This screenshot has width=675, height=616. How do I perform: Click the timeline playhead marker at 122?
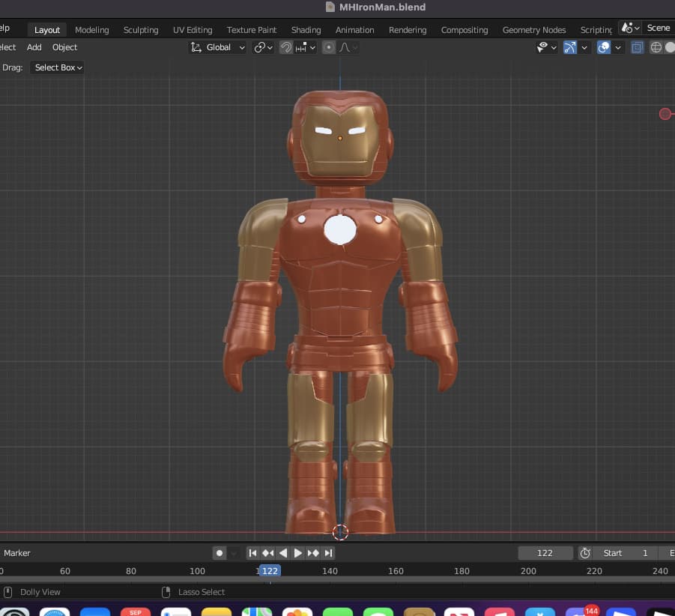270,571
